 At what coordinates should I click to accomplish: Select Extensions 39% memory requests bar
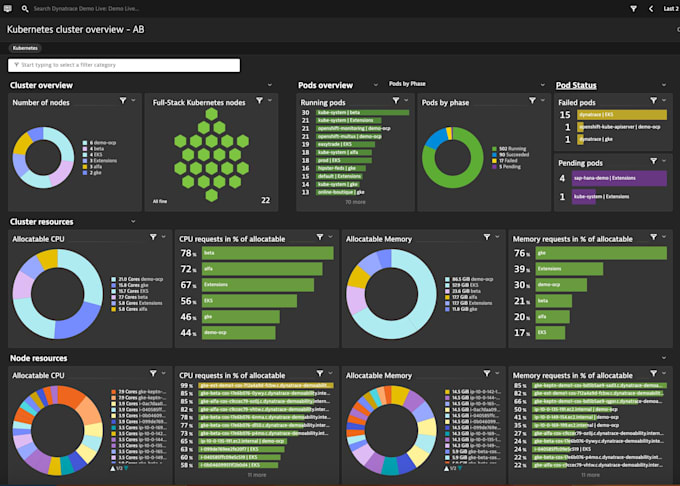[569, 269]
